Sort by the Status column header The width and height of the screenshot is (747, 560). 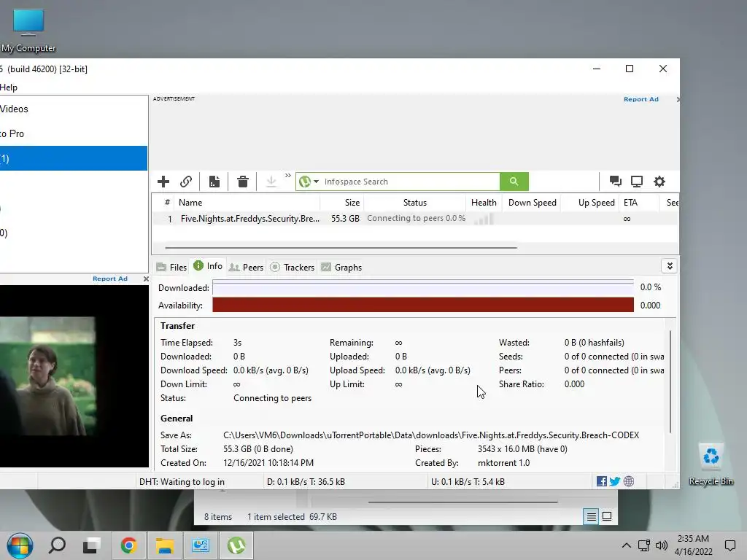pos(415,203)
